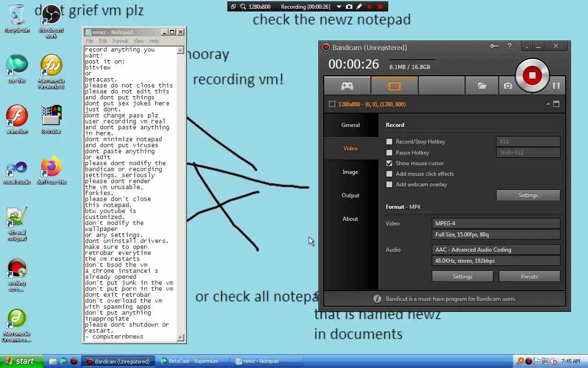Click red stop icon on overlay bar
The width and height of the screenshot is (588, 368).
380,6
